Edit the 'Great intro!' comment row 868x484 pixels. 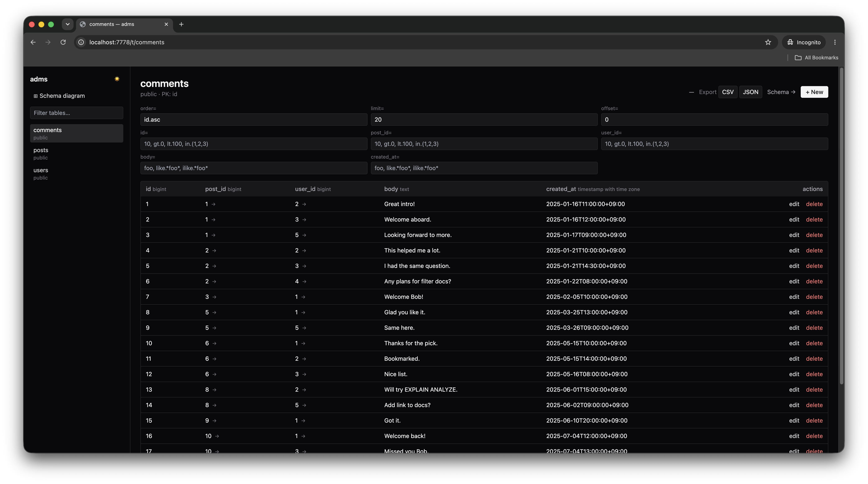(x=794, y=204)
